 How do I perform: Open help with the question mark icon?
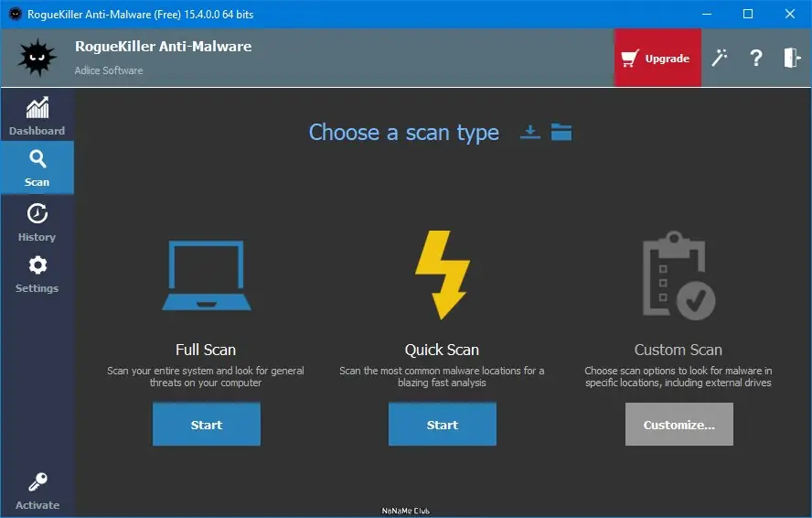756,58
